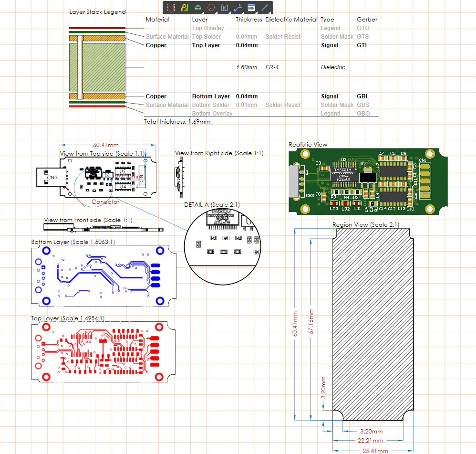The height and width of the screenshot is (454, 476).
Task: Click 'View from Front side (Scale 1:1)' title
Action: [x=88, y=220]
